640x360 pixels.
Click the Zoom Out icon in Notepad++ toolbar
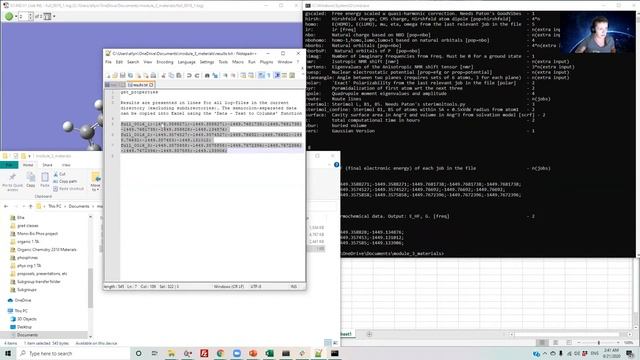click(233, 76)
